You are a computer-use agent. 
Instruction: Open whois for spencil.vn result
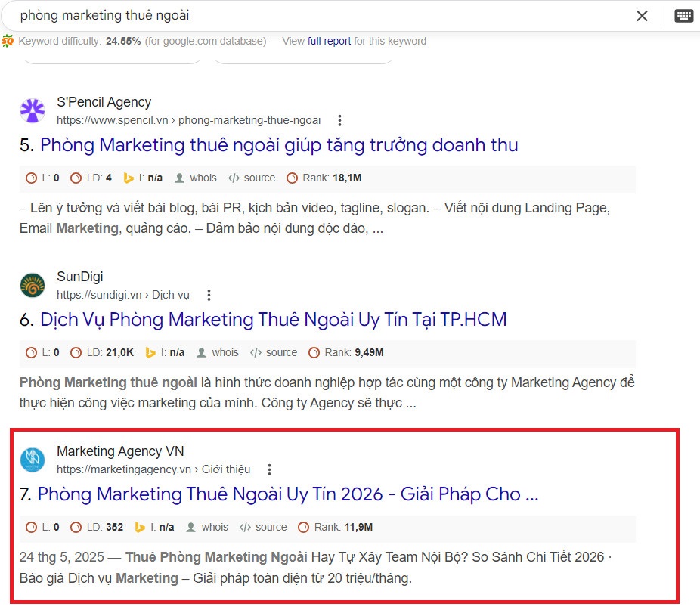tap(196, 178)
